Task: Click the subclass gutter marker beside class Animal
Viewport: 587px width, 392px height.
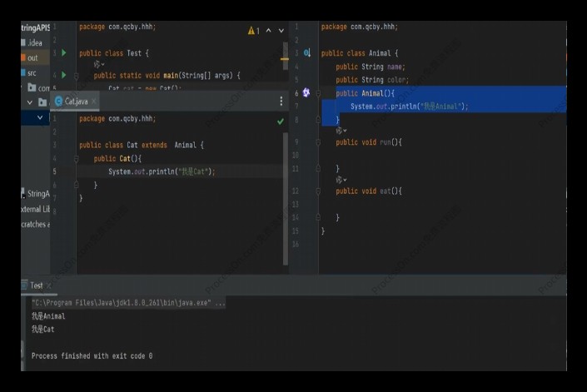Action: pos(307,52)
